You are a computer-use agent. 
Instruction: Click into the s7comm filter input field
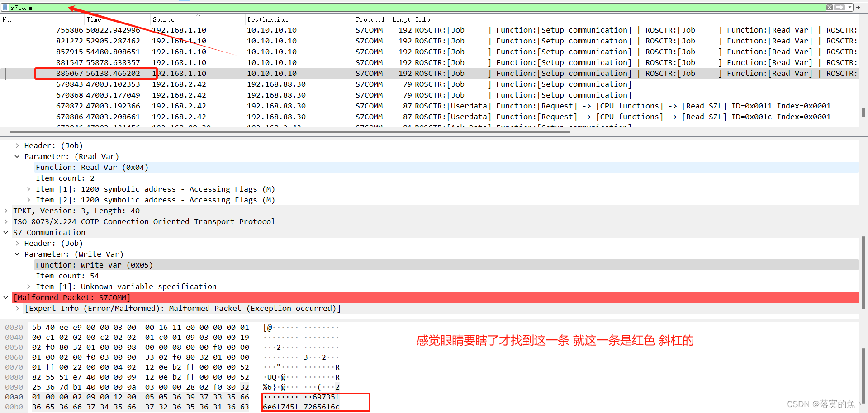tap(416, 7)
